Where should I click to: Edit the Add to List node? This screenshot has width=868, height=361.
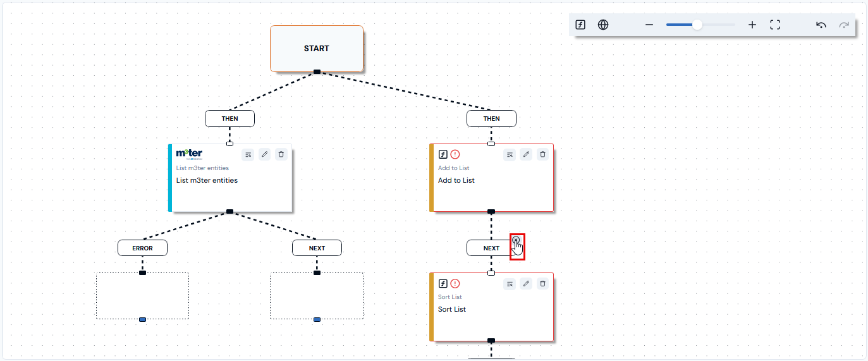point(526,154)
